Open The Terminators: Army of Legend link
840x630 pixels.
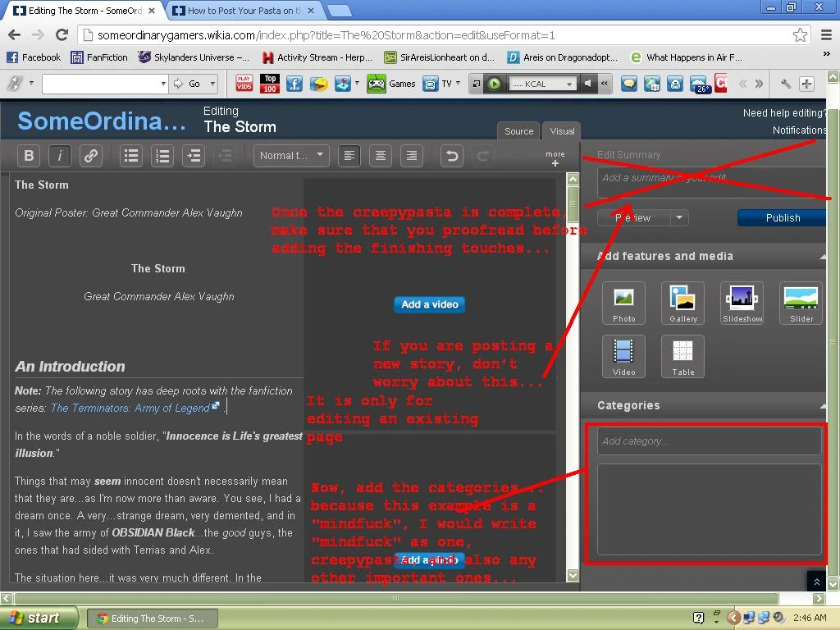pyautogui.click(x=130, y=409)
